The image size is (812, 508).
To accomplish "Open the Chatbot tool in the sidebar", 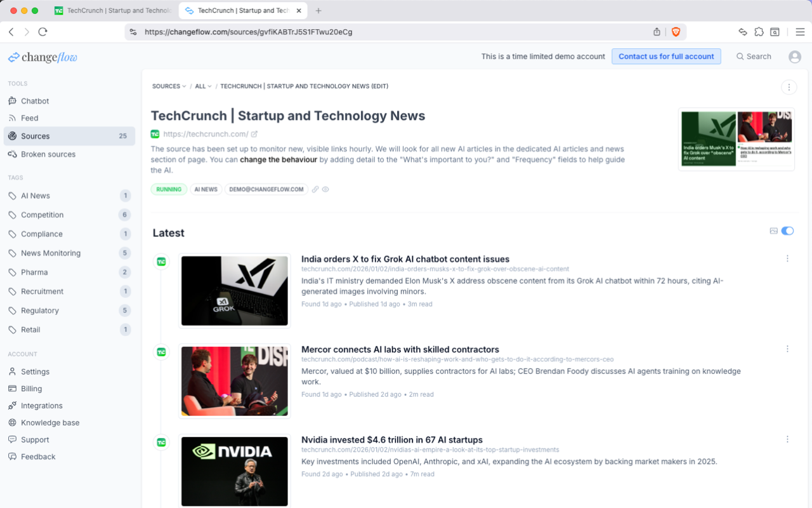I will (34, 100).
